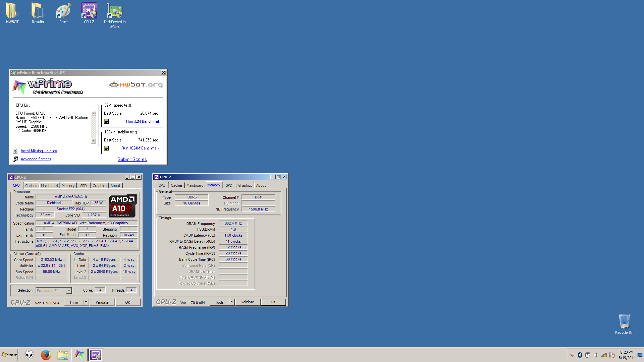644x362 pixels.
Task: Open Windows Explorer from the taskbar
Action: [62, 355]
